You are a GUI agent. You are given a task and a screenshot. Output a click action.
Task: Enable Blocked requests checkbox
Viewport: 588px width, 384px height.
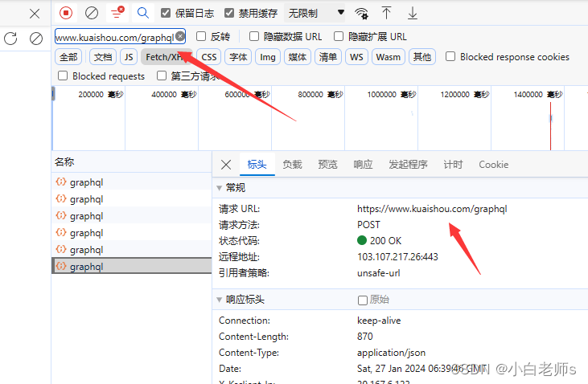coord(63,76)
